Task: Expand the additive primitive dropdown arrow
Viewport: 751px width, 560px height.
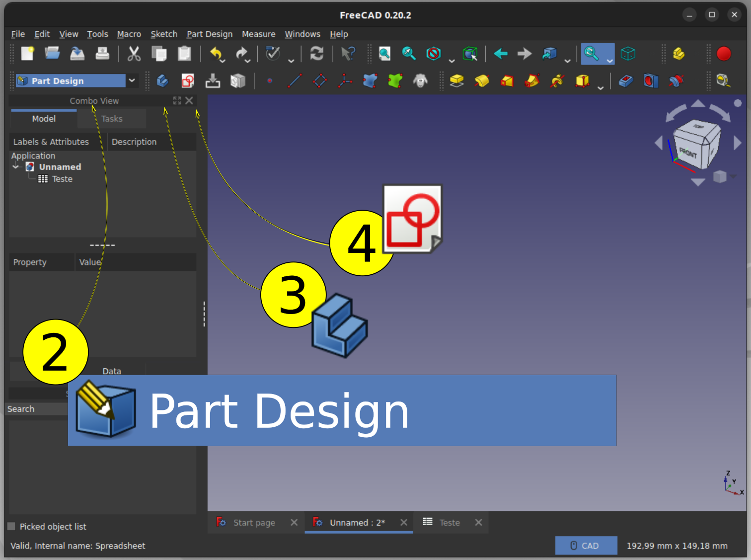Action: (601, 87)
